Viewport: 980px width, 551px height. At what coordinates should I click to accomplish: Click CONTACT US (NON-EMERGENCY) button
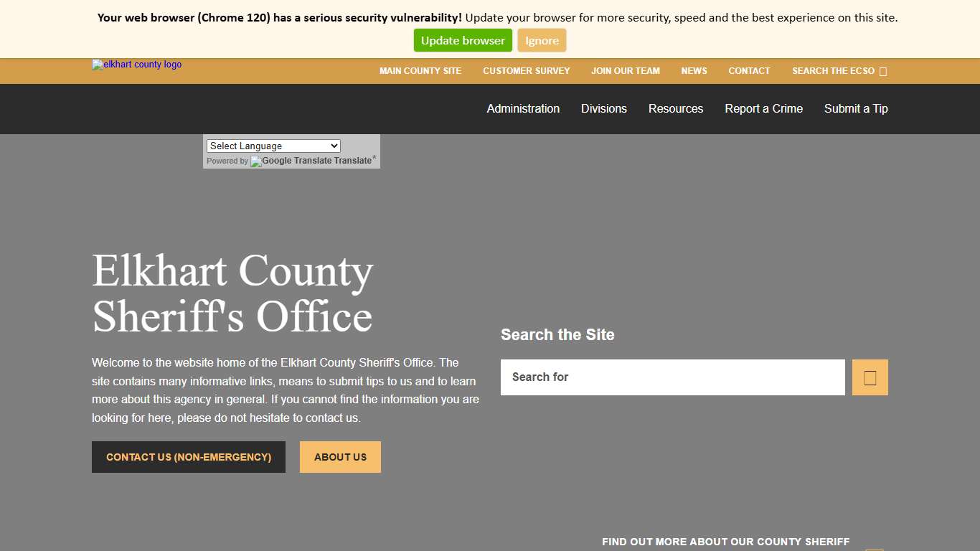click(x=188, y=457)
